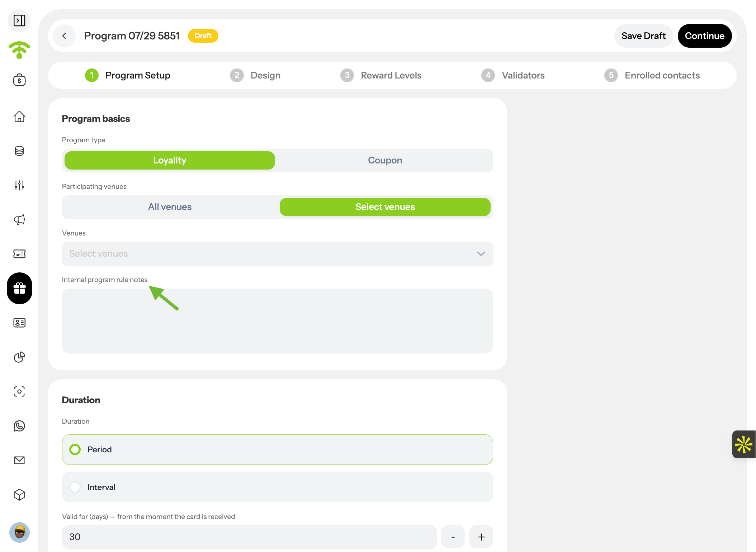Screen dimensions: 756x552
Task: Open the database stack icon
Action: tap(19, 151)
